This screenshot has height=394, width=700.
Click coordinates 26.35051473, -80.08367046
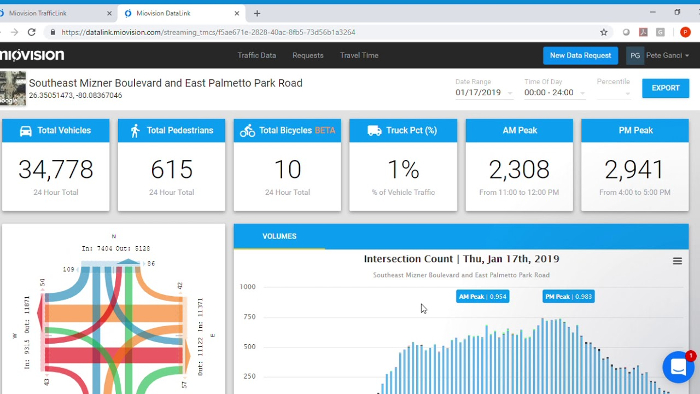click(x=75, y=95)
